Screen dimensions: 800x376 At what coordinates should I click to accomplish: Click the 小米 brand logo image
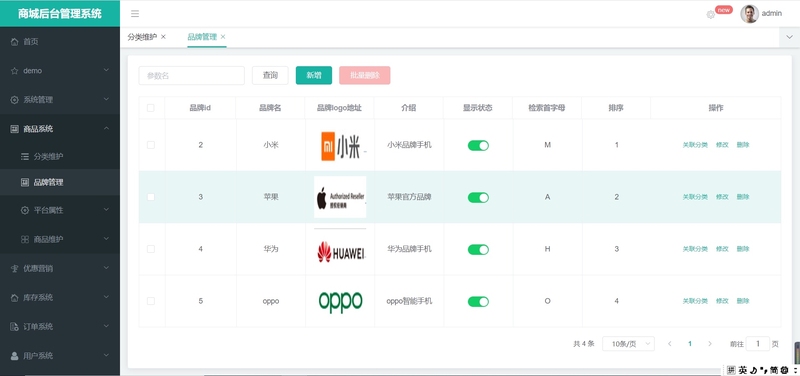point(341,146)
